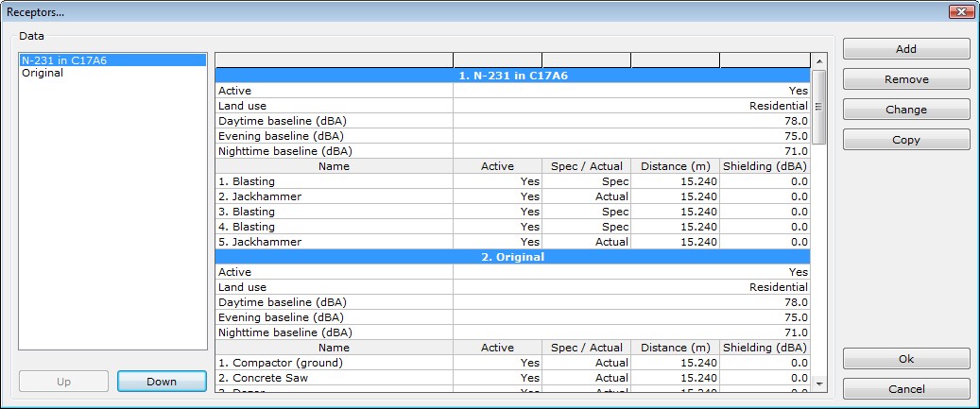The image size is (980, 409).
Task: Click the '1. N-231 in C17A6' header
Action: point(512,76)
